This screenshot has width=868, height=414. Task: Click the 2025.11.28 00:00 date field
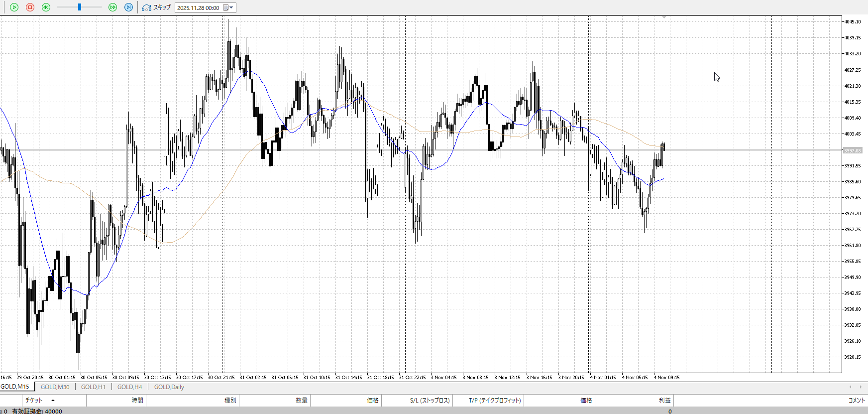[x=199, y=8]
